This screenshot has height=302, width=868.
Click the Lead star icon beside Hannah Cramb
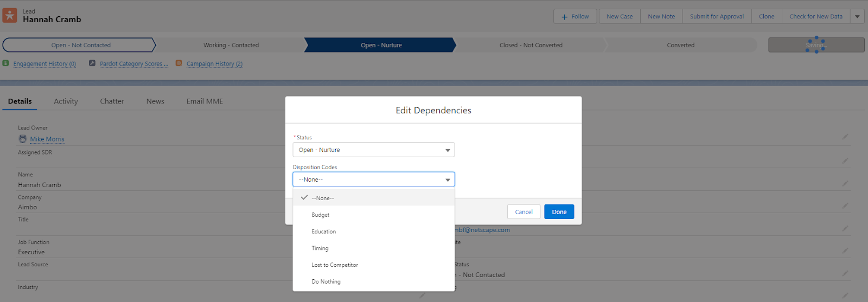9,15
